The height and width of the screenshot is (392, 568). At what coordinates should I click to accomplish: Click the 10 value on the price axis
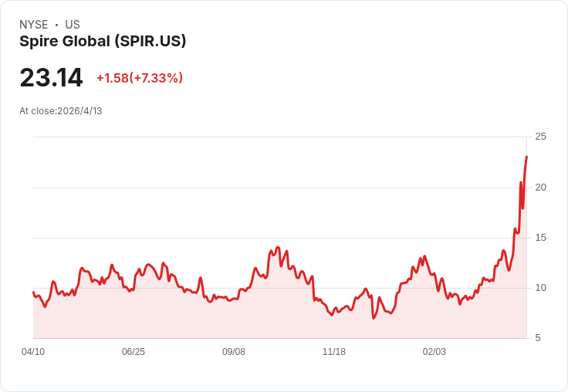coord(541,288)
